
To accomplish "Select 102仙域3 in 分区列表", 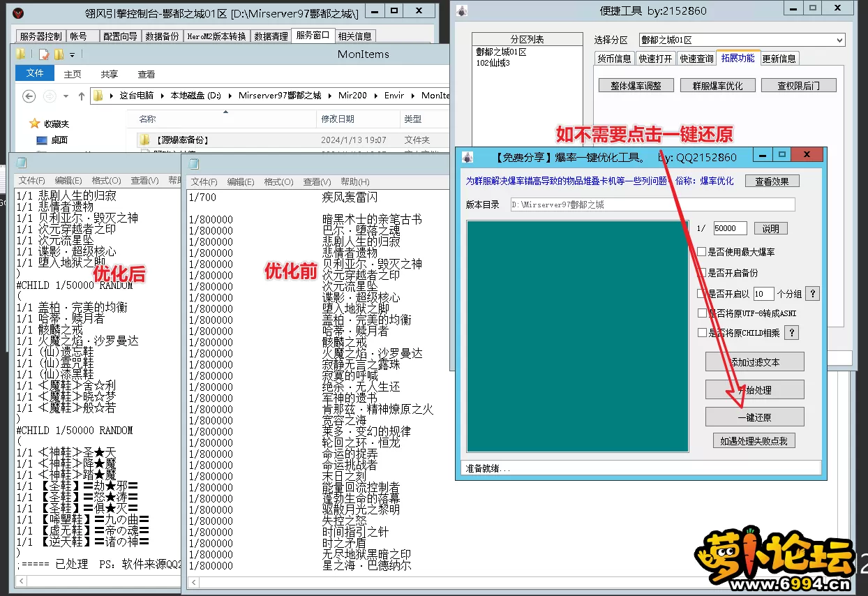I will (x=493, y=63).
